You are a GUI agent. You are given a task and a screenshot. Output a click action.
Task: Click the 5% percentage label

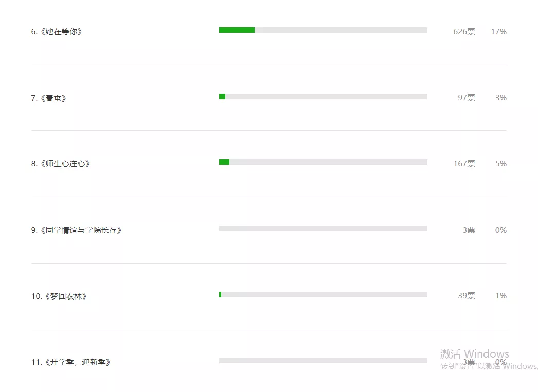pos(501,164)
